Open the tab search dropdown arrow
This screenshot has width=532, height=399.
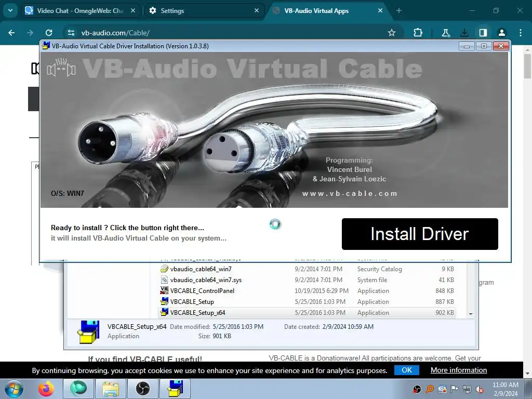pyautogui.click(x=10, y=10)
